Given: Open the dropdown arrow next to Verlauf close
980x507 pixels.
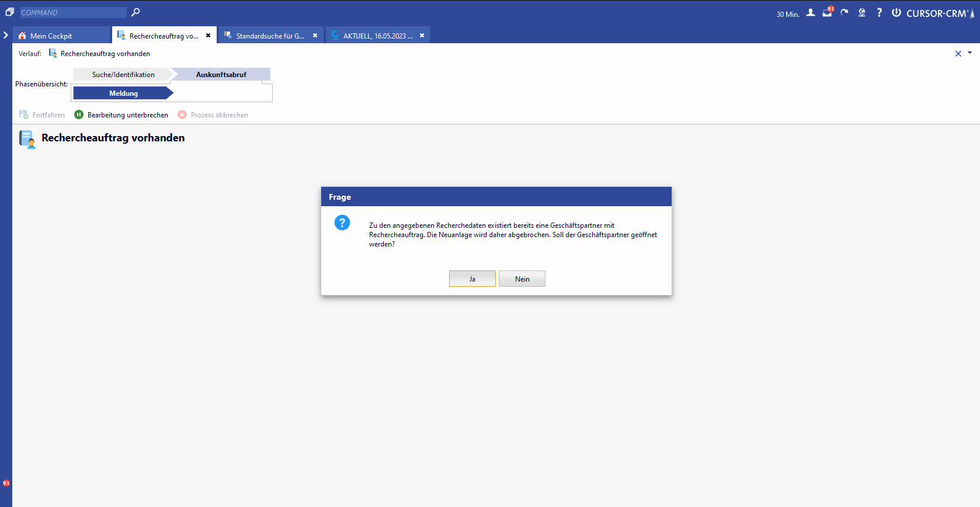Looking at the screenshot, I should [x=970, y=53].
